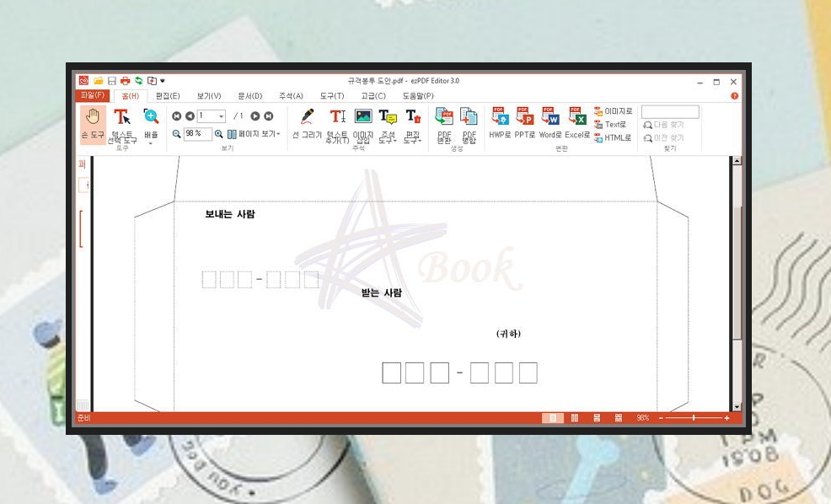The width and height of the screenshot is (831, 504).
Task: Go to previous page arrow
Action: pos(190,116)
